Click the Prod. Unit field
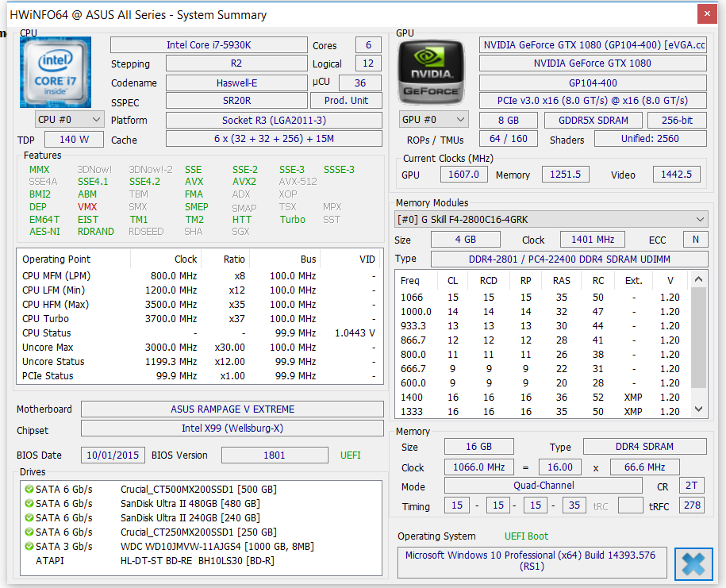Image resolution: width=726 pixels, height=588 pixels. point(346,101)
